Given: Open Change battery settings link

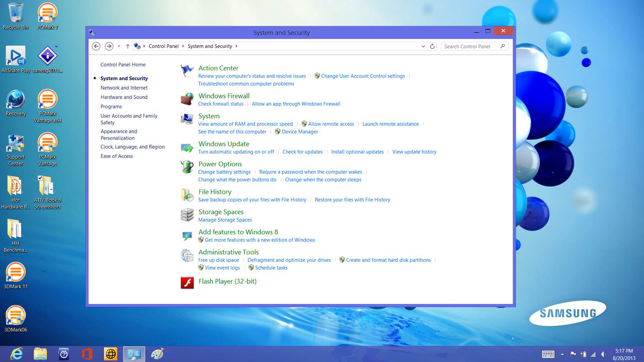Looking at the screenshot, I should (224, 172).
